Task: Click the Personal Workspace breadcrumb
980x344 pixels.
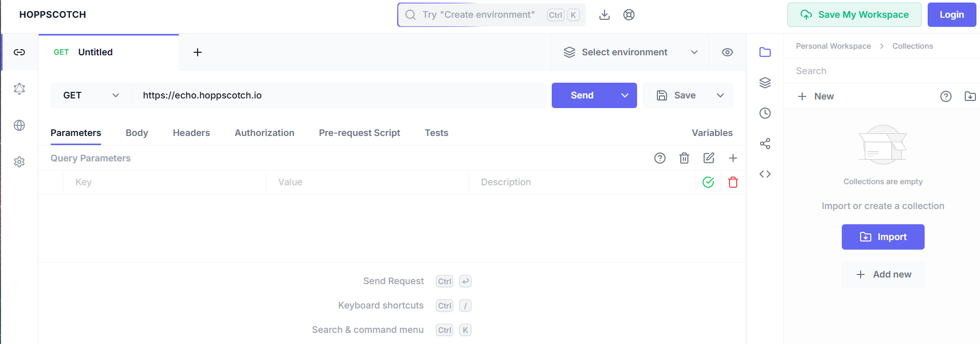Action: point(833,46)
